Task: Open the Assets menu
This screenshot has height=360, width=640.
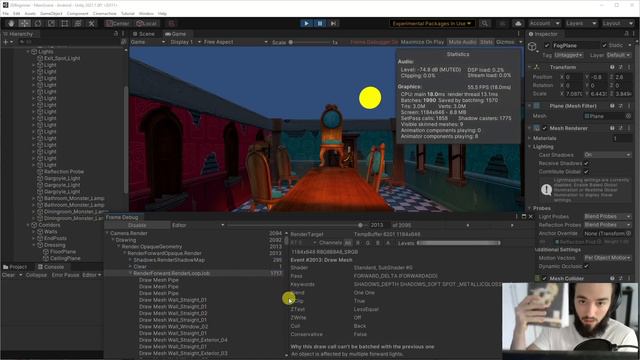Action: pyautogui.click(x=30, y=13)
